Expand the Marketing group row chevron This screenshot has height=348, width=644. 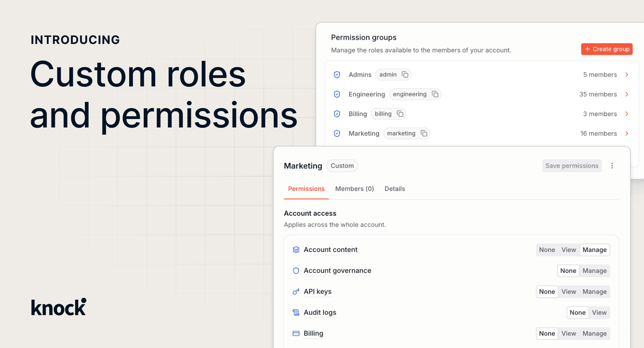(x=627, y=133)
